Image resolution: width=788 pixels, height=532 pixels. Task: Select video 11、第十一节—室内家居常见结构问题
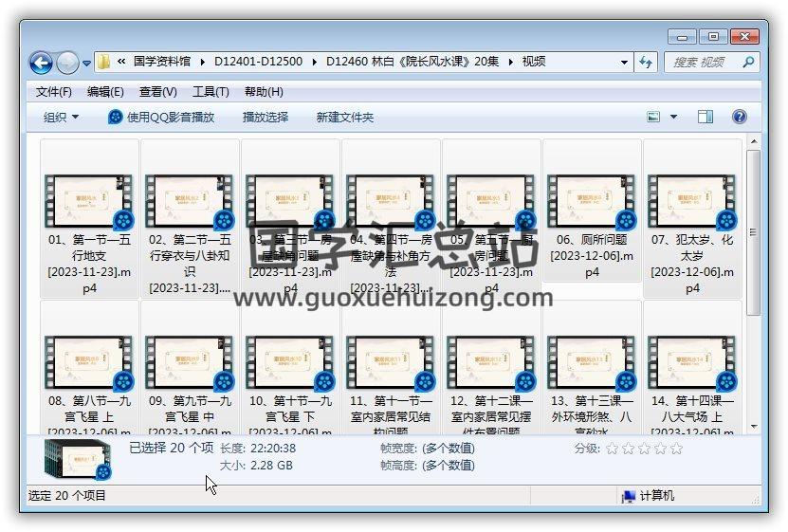(x=391, y=362)
